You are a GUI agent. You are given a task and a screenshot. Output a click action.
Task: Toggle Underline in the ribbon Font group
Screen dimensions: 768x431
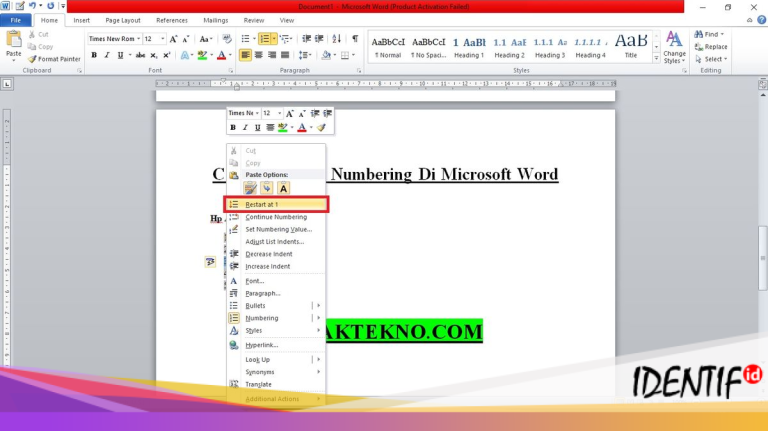coord(120,55)
